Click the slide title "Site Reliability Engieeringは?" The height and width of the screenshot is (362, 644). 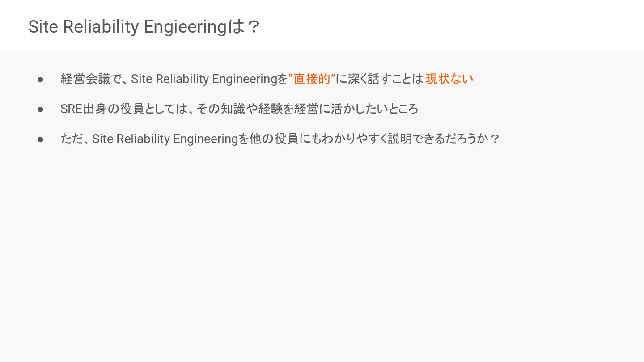click(x=144, y=27)
